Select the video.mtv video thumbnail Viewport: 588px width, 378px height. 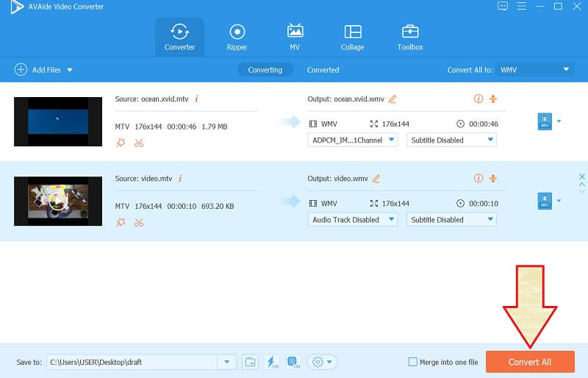(x=58, y=202)
